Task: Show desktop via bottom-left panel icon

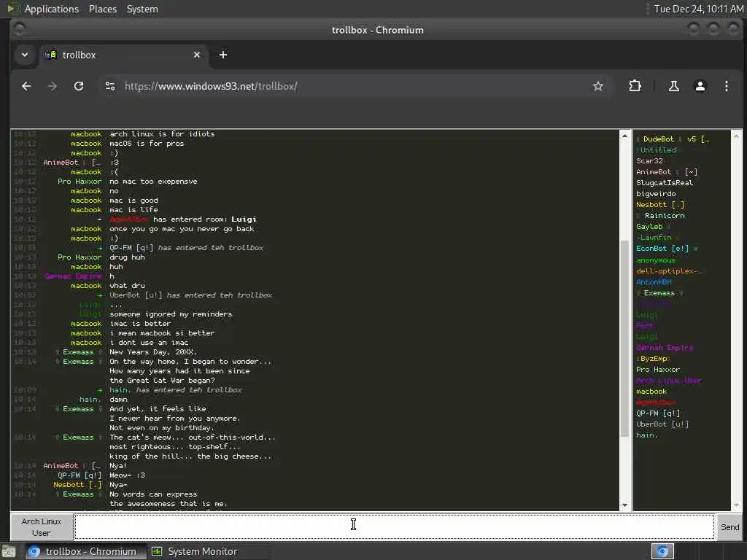Action: click(9, 551)
